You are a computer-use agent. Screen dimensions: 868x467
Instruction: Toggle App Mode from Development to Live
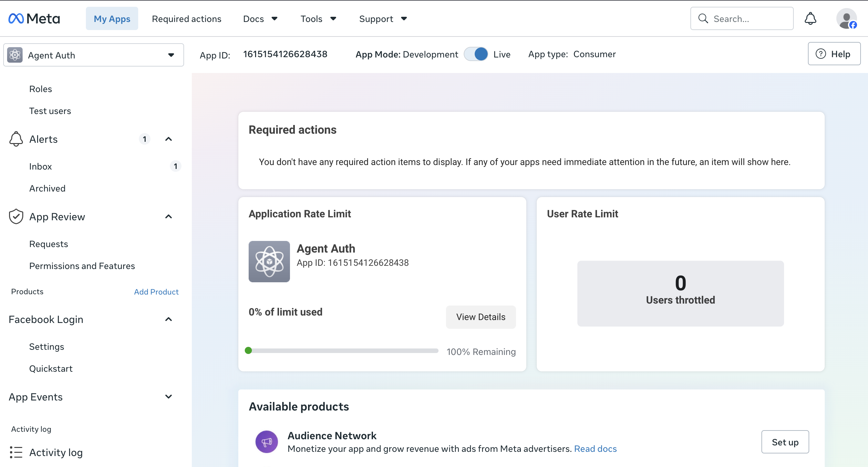coord(476,54)
